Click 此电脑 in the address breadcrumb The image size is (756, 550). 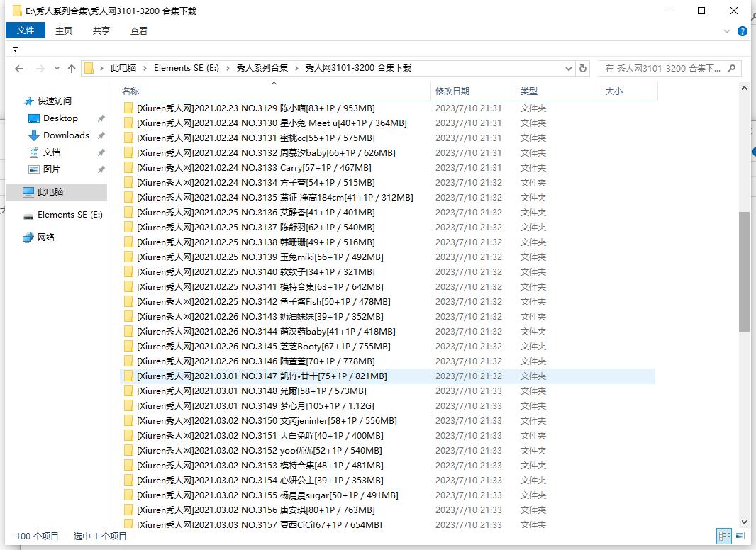point(123,68)
